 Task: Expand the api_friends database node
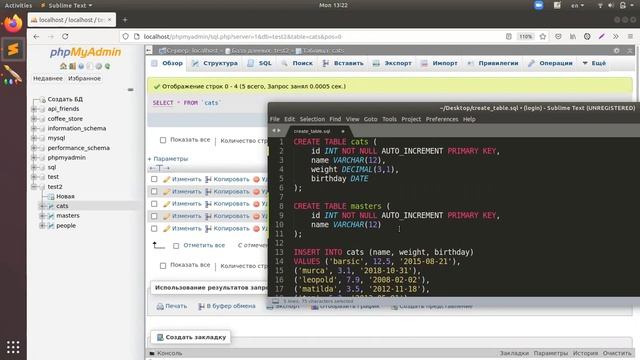coord(34,109)
